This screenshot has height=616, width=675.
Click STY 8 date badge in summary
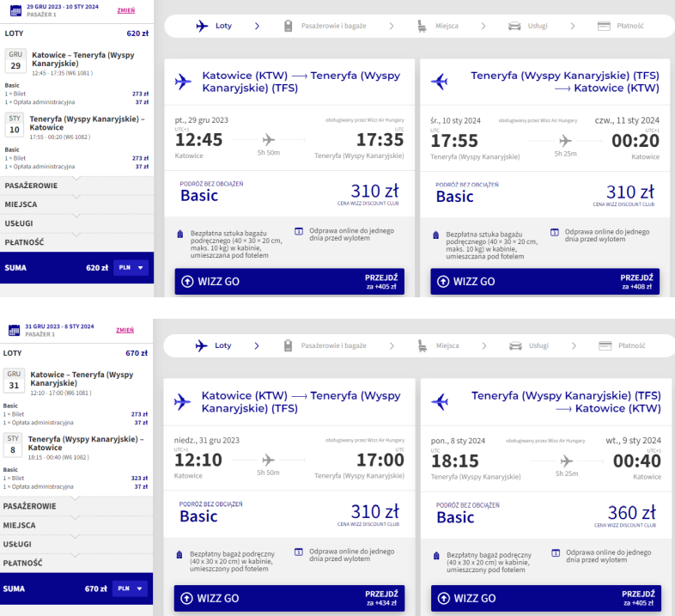point(13,445)
